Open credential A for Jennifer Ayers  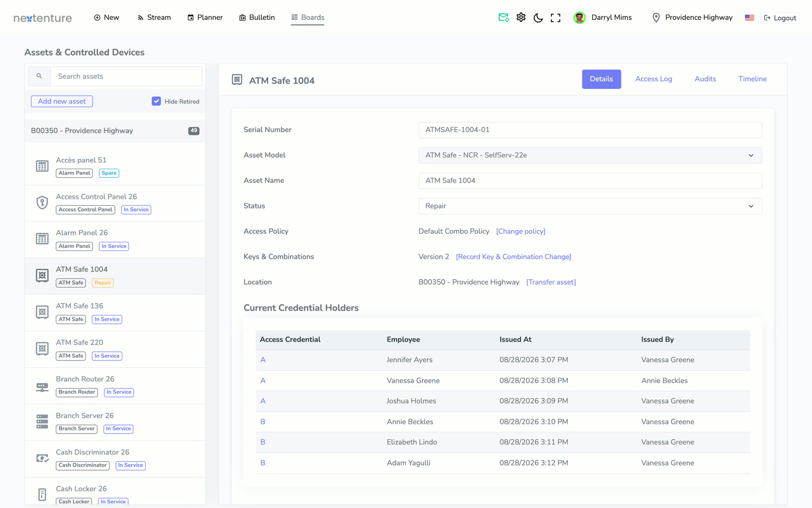tap(263, 360)
